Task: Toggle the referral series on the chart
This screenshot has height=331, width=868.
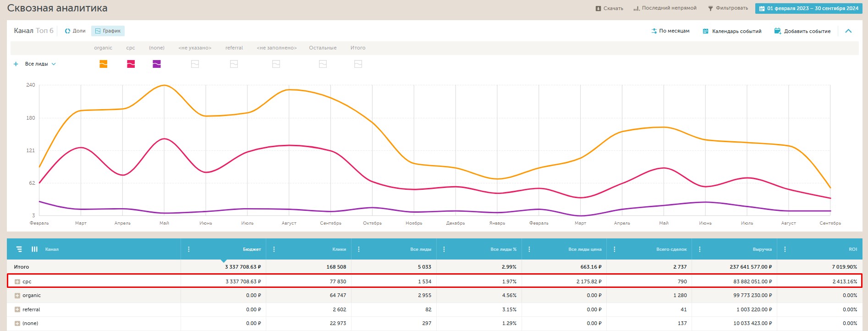Action: (x=234, y=64)
